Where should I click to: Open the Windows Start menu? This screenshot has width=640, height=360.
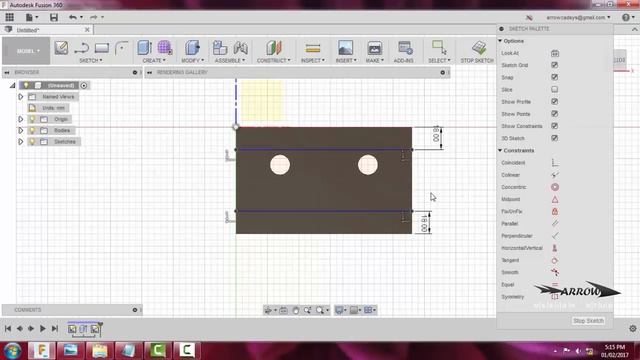click(12, 351)
